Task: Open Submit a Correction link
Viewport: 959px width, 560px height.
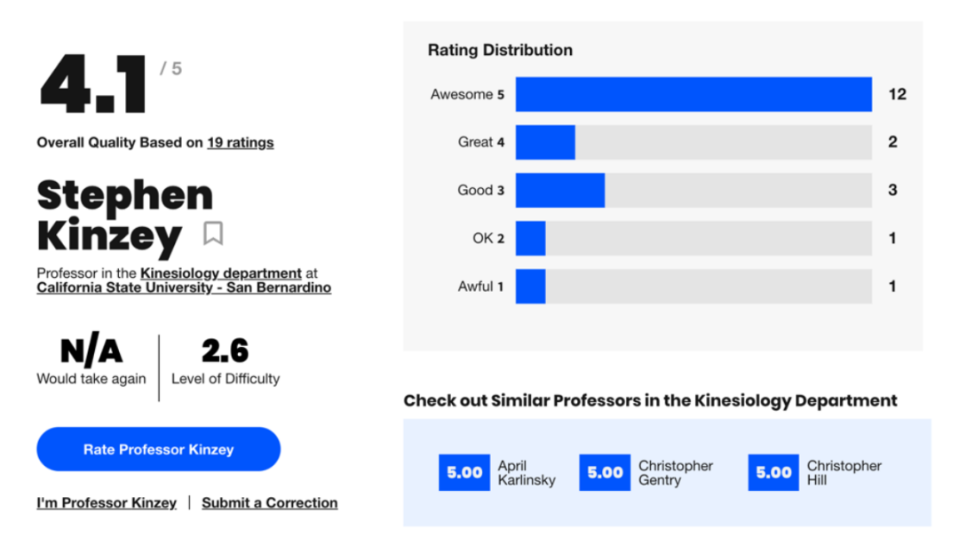Action: (x=269, y=502)
